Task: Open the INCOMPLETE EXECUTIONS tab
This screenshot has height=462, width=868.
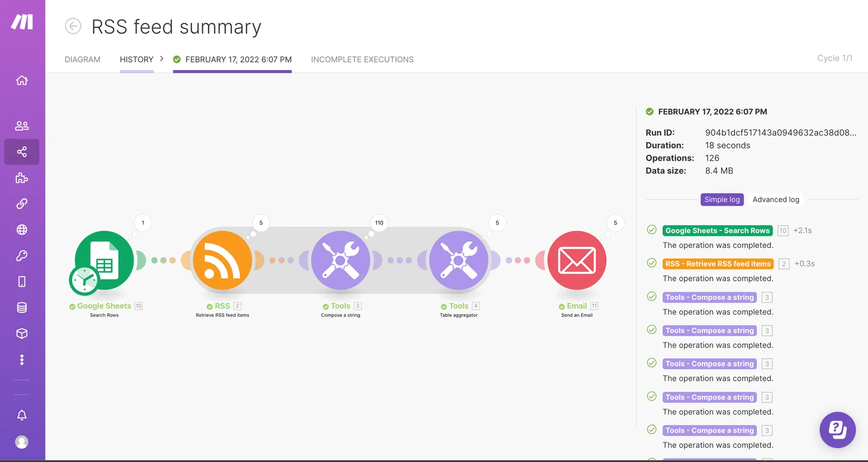Action: pyautogui.click(x=362, y=60)
